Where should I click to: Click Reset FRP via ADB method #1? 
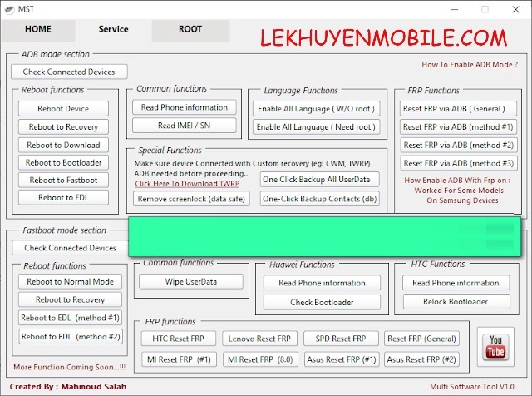click(458, 127)
